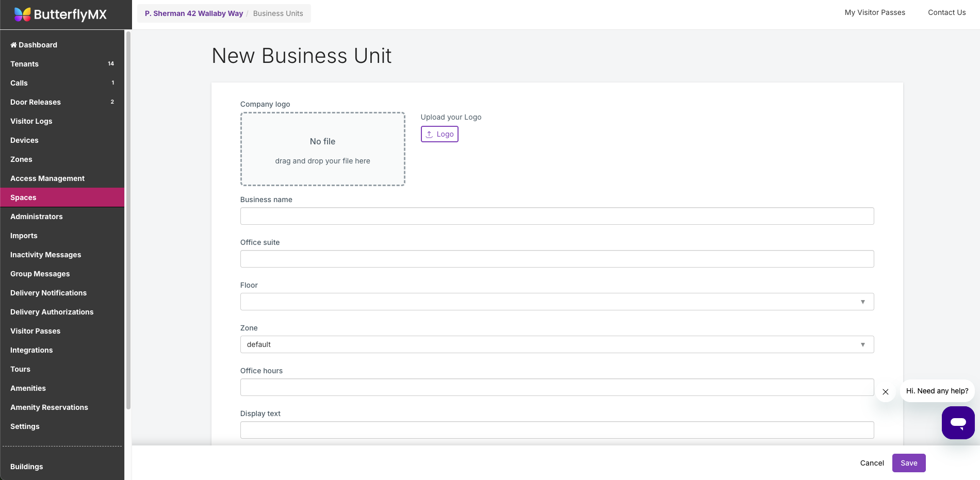Open the Zone dropdown set to default

557,344
